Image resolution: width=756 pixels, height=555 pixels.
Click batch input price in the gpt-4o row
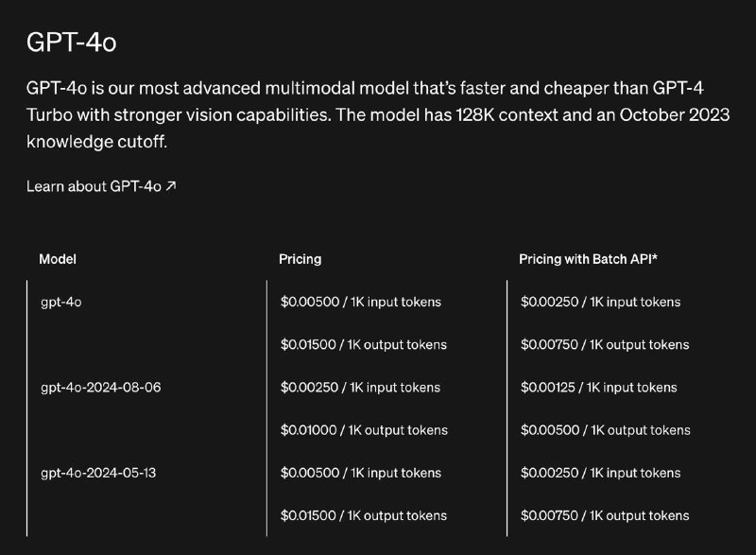pyautogui.click(x=601, y=302)
